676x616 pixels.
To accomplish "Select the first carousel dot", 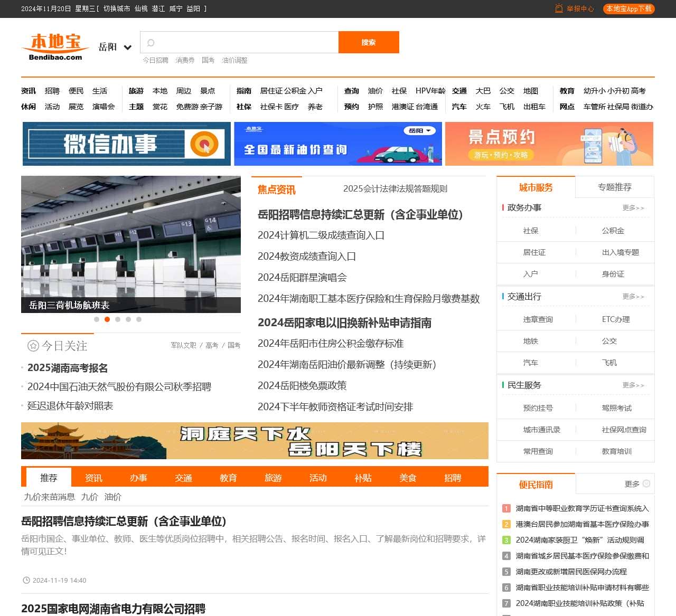I will point(97,319).
